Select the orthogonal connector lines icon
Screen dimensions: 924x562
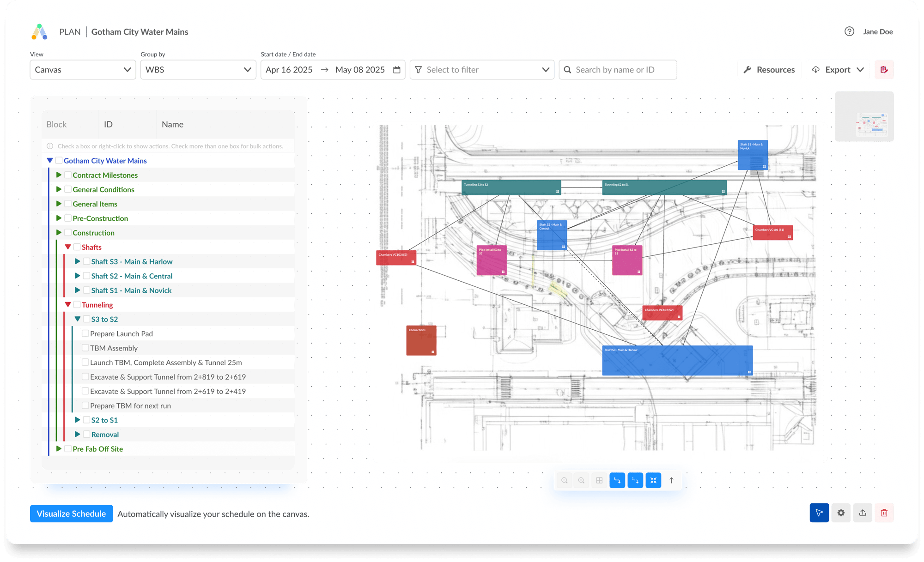click(x=617, y=480)
